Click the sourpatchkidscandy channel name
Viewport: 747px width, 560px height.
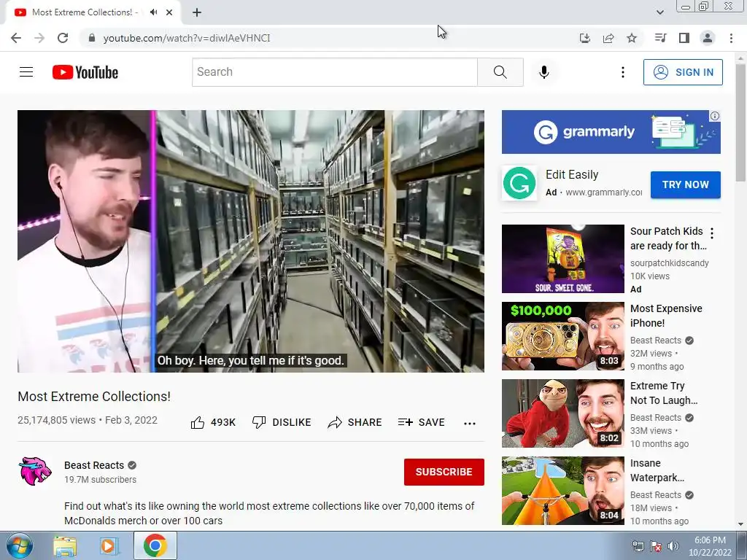(670, 262)
